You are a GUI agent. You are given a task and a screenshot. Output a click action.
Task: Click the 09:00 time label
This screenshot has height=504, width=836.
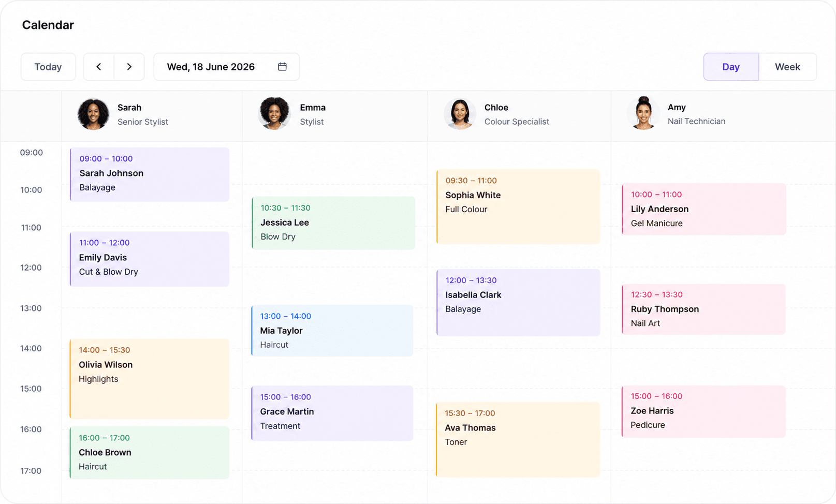(x=32, y=153)
